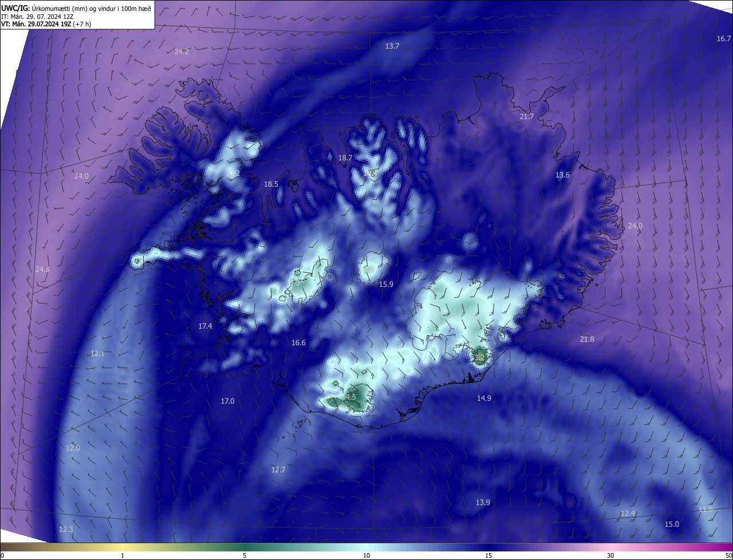Click the map value 12.0

pos(73,448)
